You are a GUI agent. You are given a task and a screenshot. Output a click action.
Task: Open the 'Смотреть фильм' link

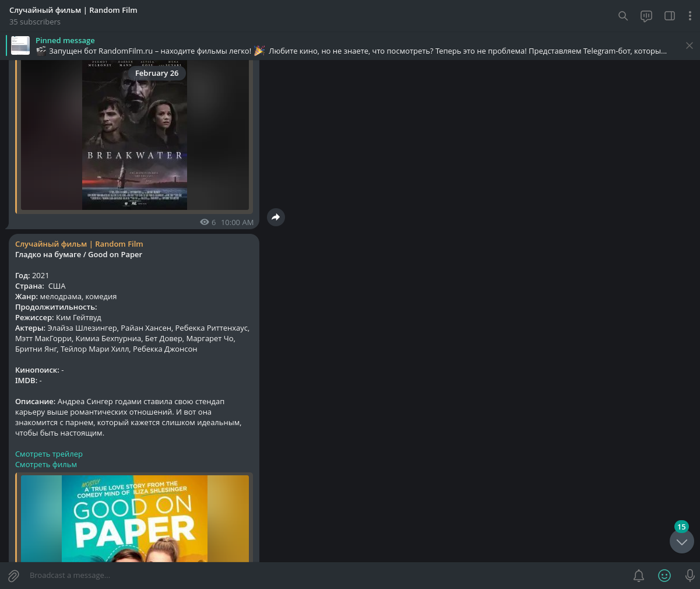pos(46,464)
